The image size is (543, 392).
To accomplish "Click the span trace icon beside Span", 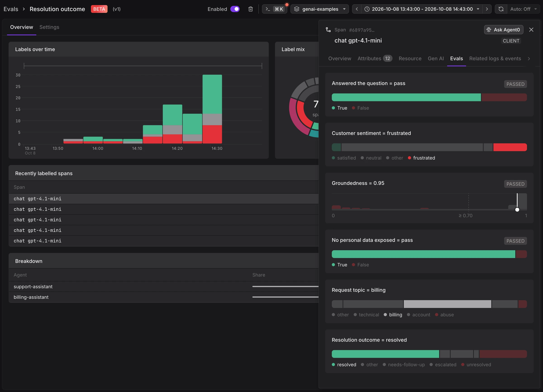I will pos(328,30).
